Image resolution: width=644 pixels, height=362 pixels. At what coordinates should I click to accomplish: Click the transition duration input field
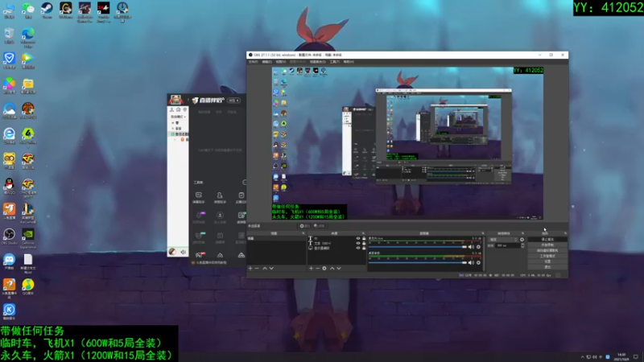pos(507,245)
